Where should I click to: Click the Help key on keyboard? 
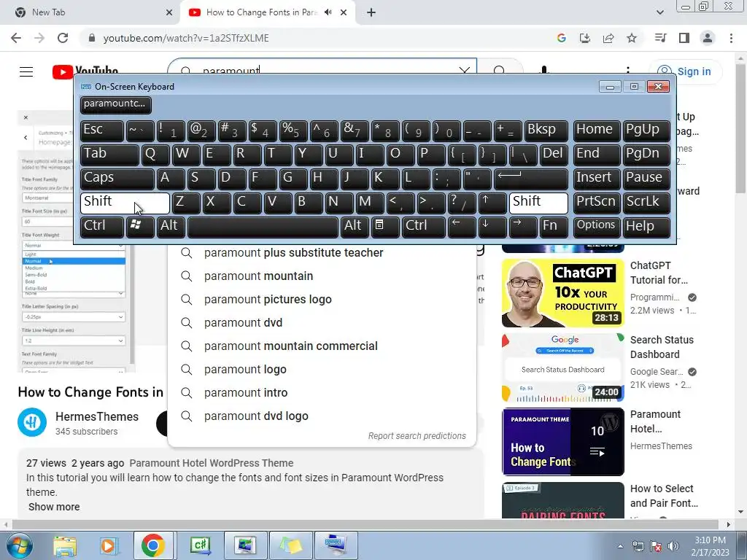tap(646, 226)
